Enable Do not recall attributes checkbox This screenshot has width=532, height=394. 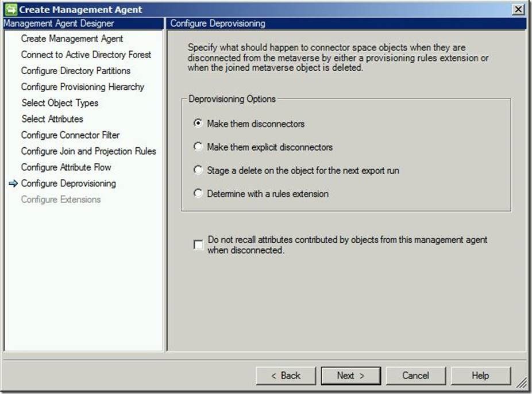198,244
